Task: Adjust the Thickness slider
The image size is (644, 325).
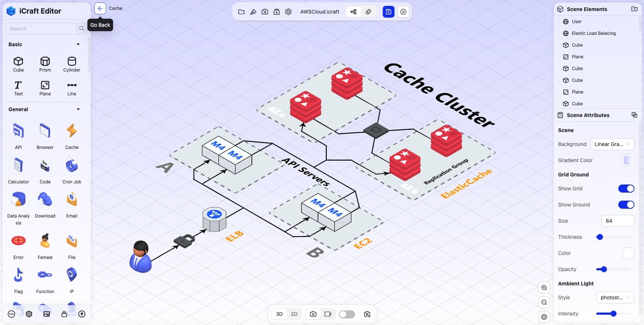Action: (x=614, y=237)
